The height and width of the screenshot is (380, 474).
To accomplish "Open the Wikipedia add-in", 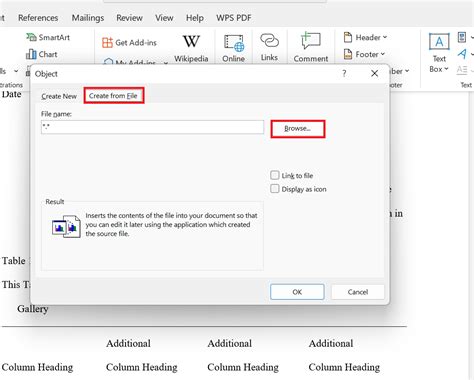I will (191, 48).
